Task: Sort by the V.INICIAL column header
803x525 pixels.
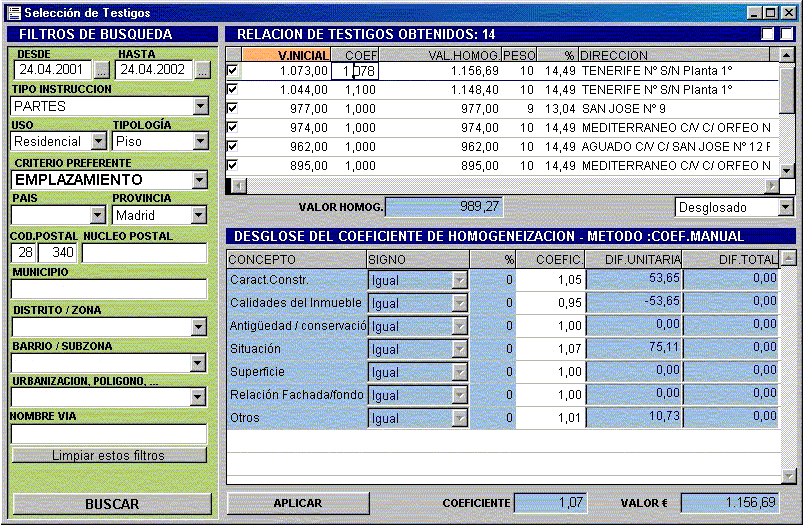Action: (x=286, y=55)
